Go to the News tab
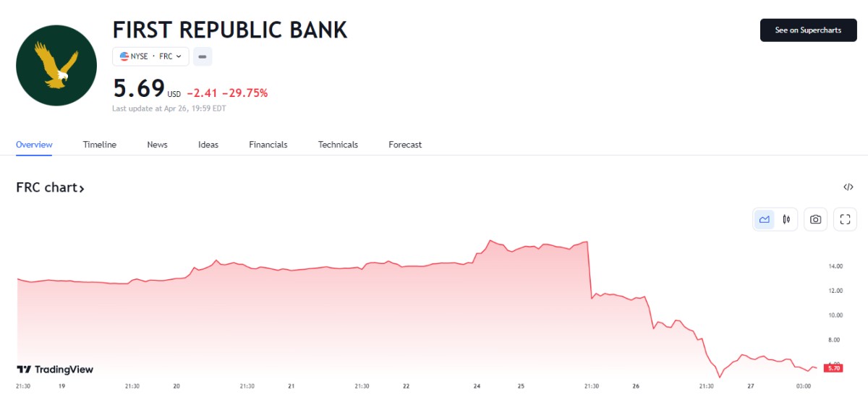 pyautogui.click(x=157, y=145)
